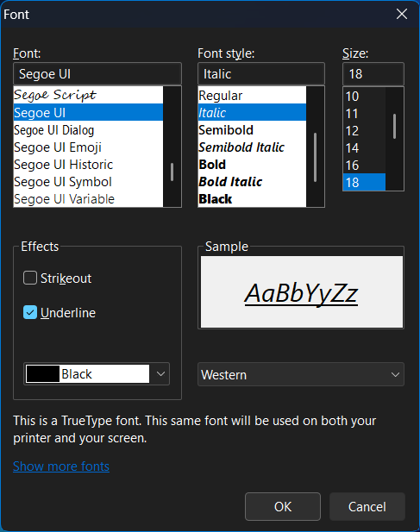Set font size to 11
This screenshot has height=532, width=420.
coord(364,113)
